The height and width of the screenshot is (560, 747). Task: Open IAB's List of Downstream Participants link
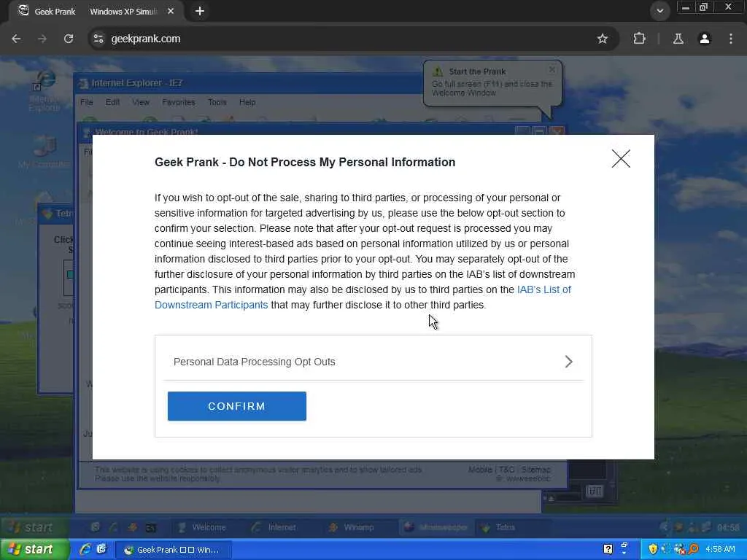click(363, 297)
